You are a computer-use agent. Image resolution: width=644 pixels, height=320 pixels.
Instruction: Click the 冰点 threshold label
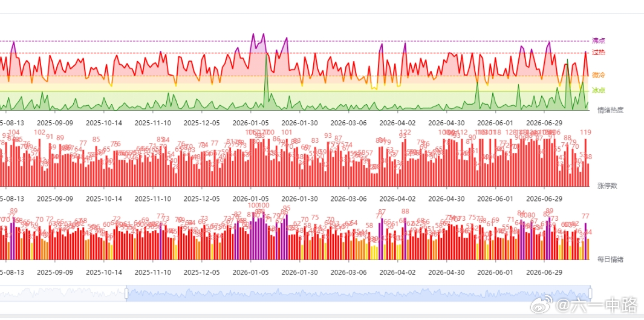pyautogui.click(x=598, y=90)
